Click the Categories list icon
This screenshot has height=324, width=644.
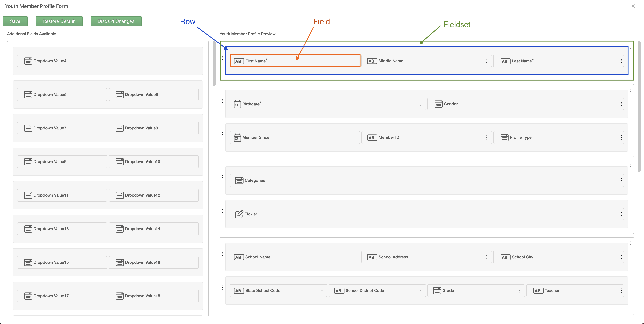click(239, 180)
